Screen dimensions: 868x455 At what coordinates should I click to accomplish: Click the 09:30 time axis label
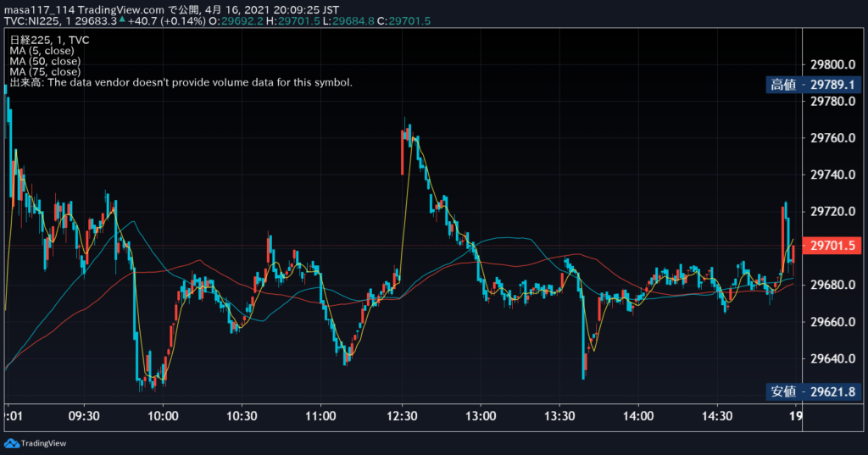click(x=84, y=416)
